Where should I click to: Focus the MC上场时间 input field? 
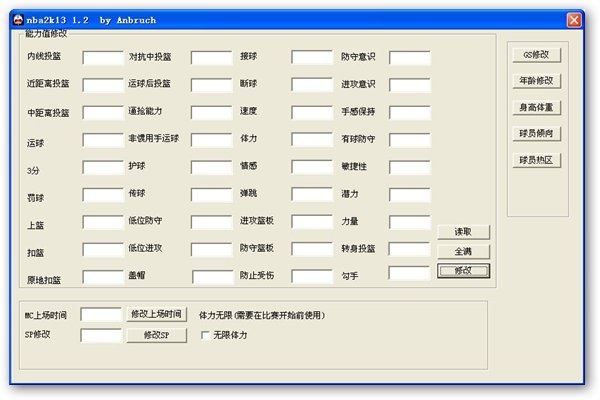[101, 315]
